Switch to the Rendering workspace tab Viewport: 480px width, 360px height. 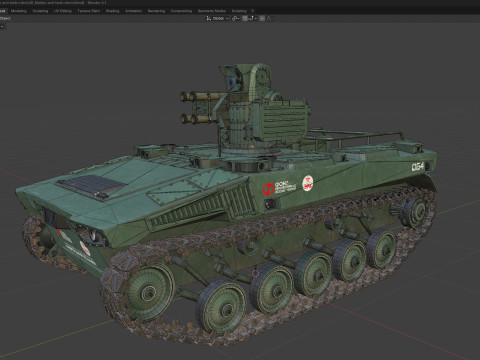coord(156,11)
